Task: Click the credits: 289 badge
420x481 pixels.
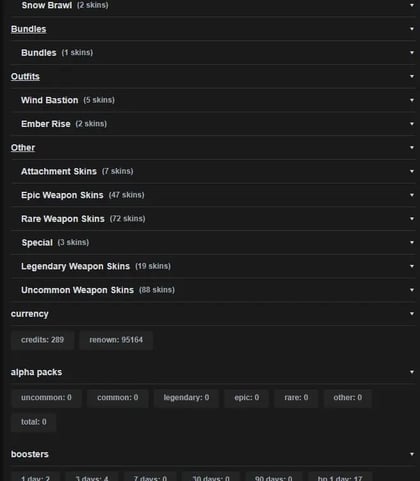Action: click(42, 340)
